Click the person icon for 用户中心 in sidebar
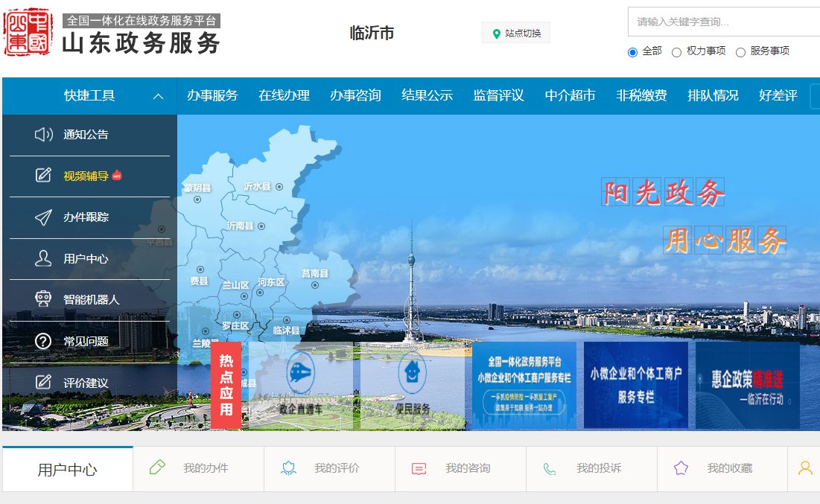Screen dimensions: 820x504 tap(43, 258)
